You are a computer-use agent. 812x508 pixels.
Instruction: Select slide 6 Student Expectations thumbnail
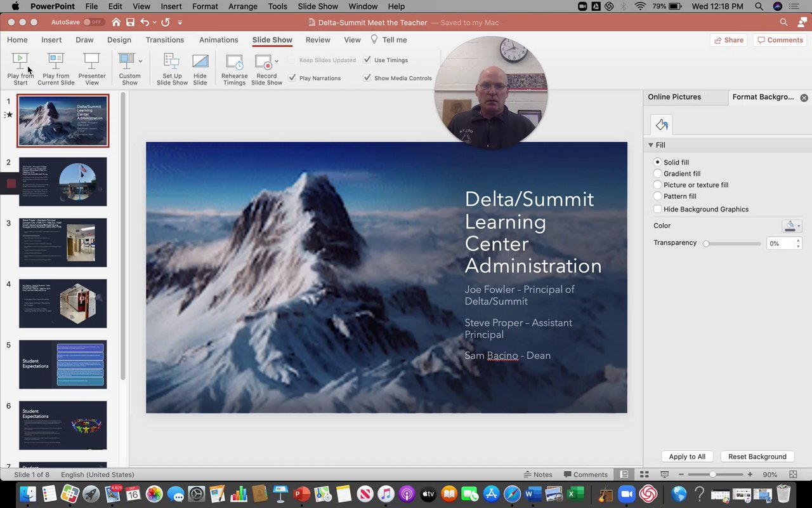coord(63,425)
